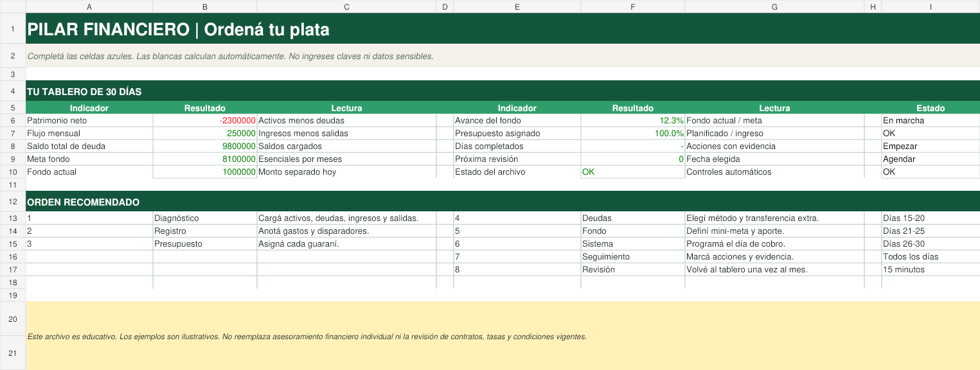
Task: Select column C header
Action: click(346, 6)
